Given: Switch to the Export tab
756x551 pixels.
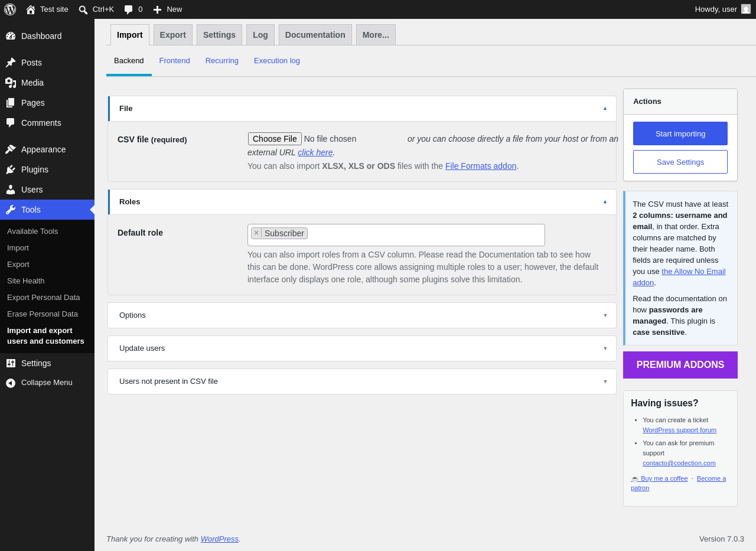Looking at the screenshot, I should (173, 35).
